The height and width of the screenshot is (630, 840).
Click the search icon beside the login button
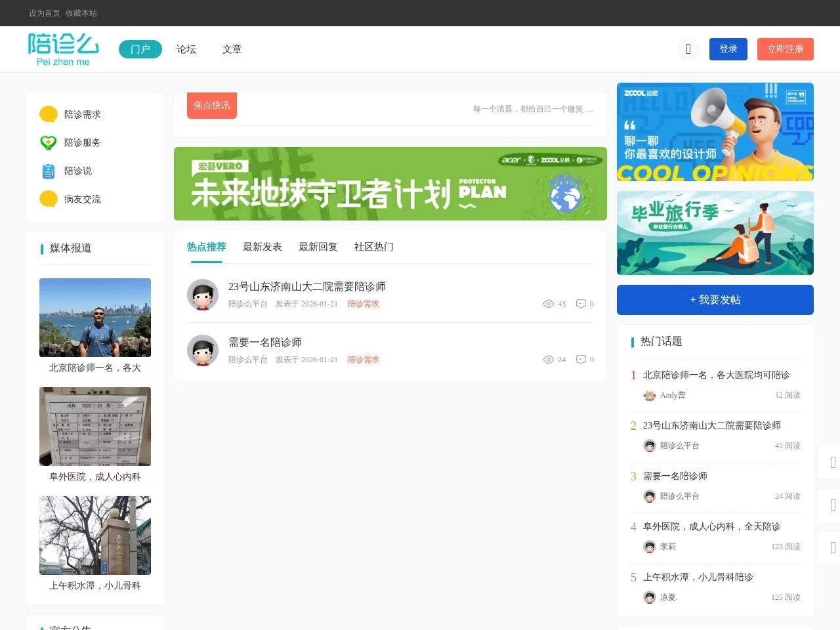coord(688,49)
